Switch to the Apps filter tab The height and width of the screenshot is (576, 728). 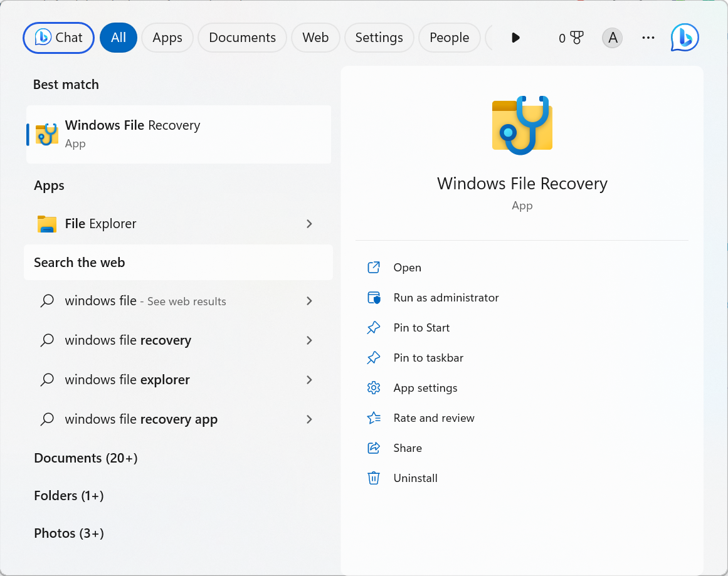(167, 38)
